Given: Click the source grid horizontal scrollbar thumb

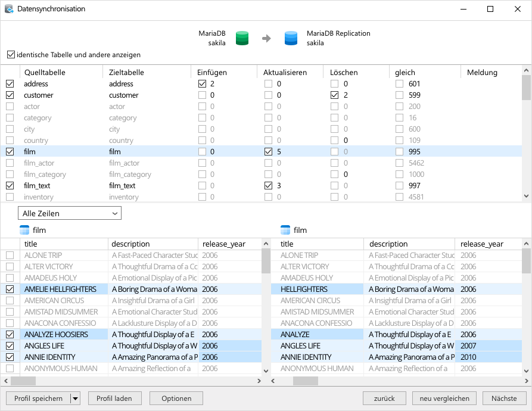Looking at the screenshot, I should click(23, 381).
